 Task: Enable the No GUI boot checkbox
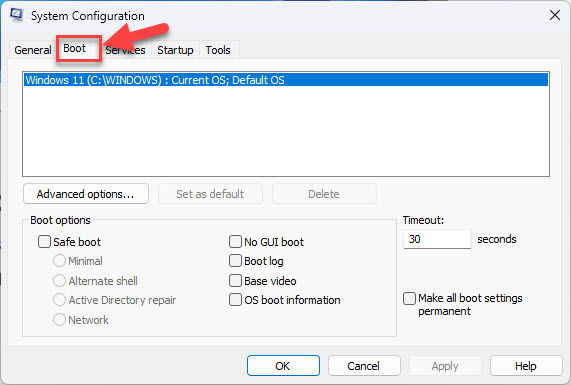(235, 241)
